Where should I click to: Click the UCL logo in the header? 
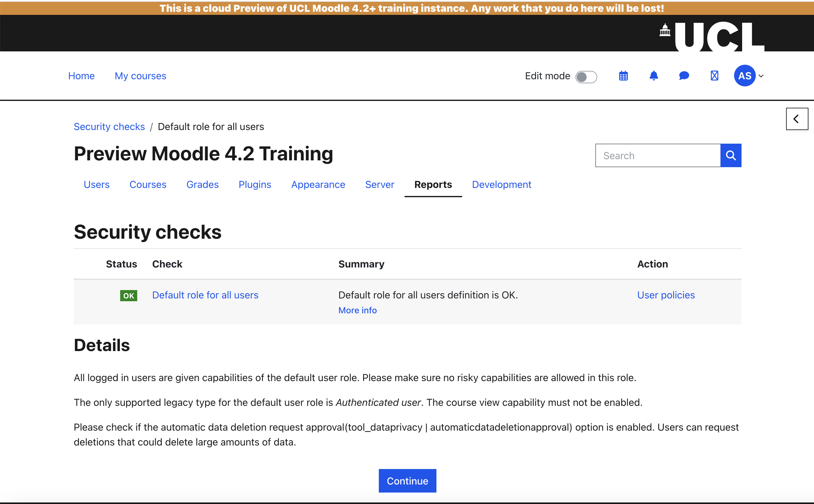(x=712, y=37)
